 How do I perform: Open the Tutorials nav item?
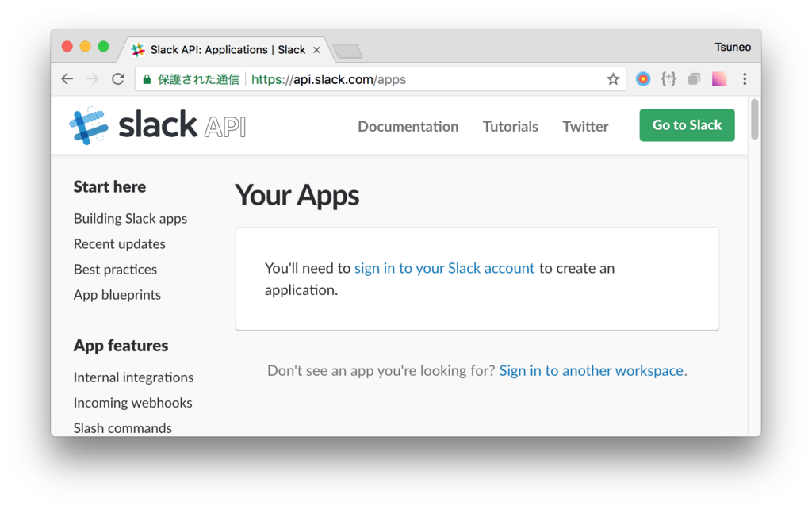coord(511,126)
